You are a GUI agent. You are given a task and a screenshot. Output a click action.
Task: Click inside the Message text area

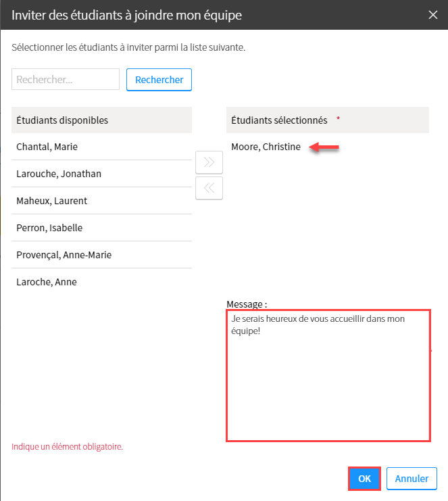tap(328, 375)
